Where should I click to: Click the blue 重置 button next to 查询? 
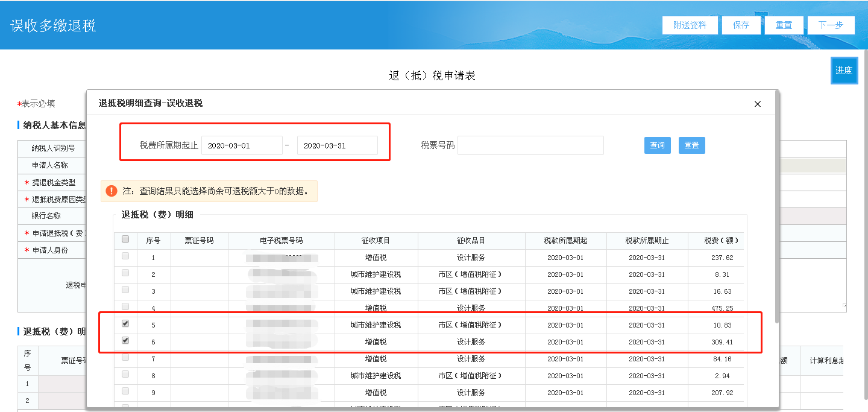pos(692,145)
